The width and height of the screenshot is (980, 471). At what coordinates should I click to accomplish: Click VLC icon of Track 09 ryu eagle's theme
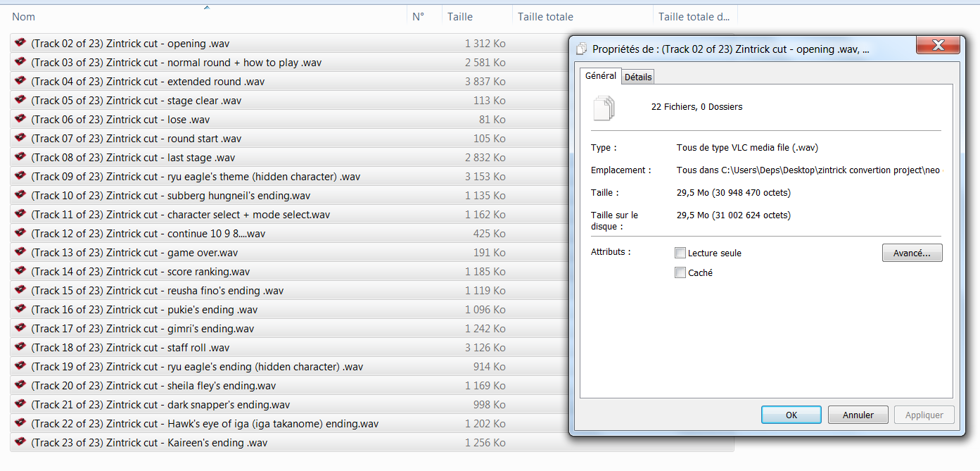tap(20, 176)
